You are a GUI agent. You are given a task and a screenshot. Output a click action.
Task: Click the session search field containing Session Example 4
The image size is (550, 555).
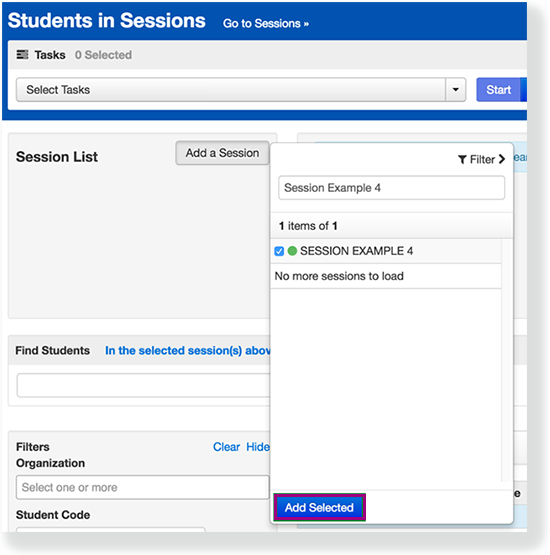pos(391,188)
